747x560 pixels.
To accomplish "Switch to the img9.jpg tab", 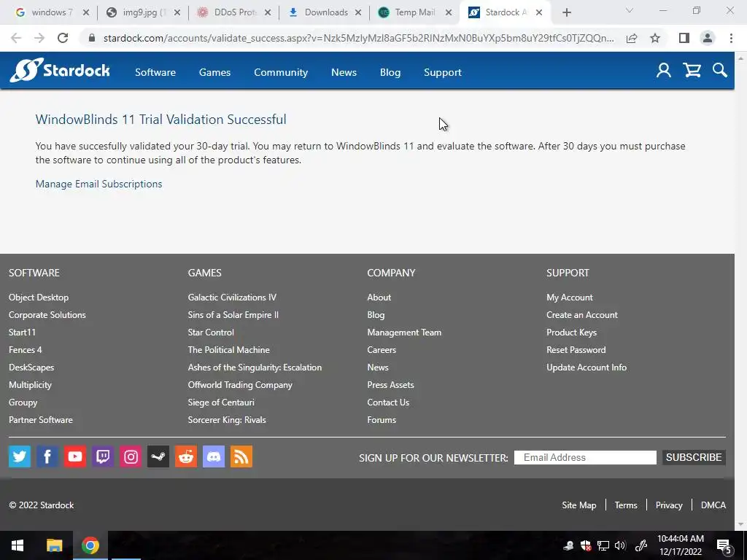I will [144, 12].
